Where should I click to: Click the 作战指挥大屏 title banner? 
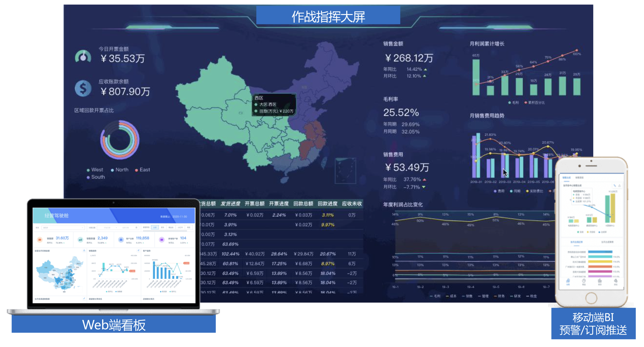[328, 16]
